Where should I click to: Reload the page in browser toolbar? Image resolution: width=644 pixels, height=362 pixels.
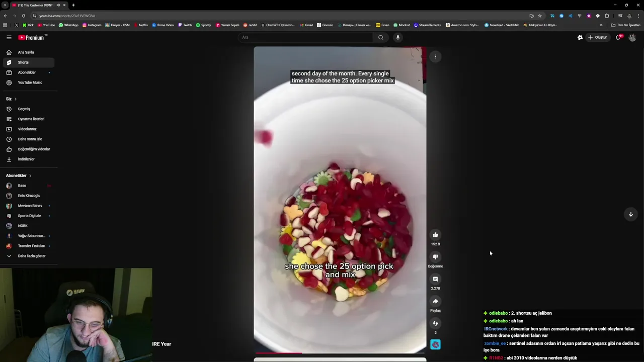point(23,16)
